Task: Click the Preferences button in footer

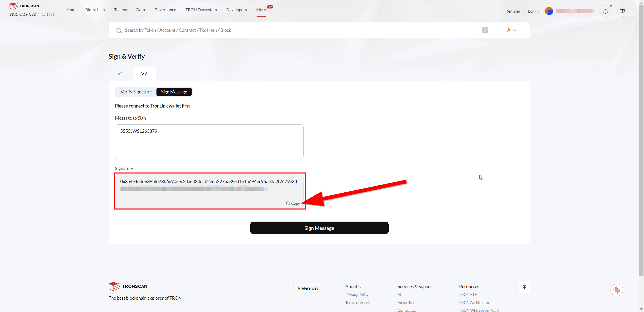Action: coord(308,288)
